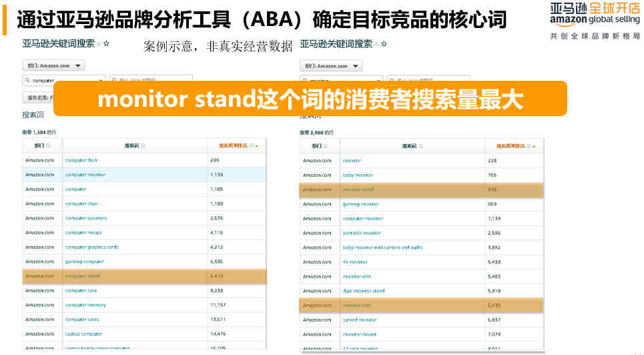Open the 'laptop computer' search term link

83,334
